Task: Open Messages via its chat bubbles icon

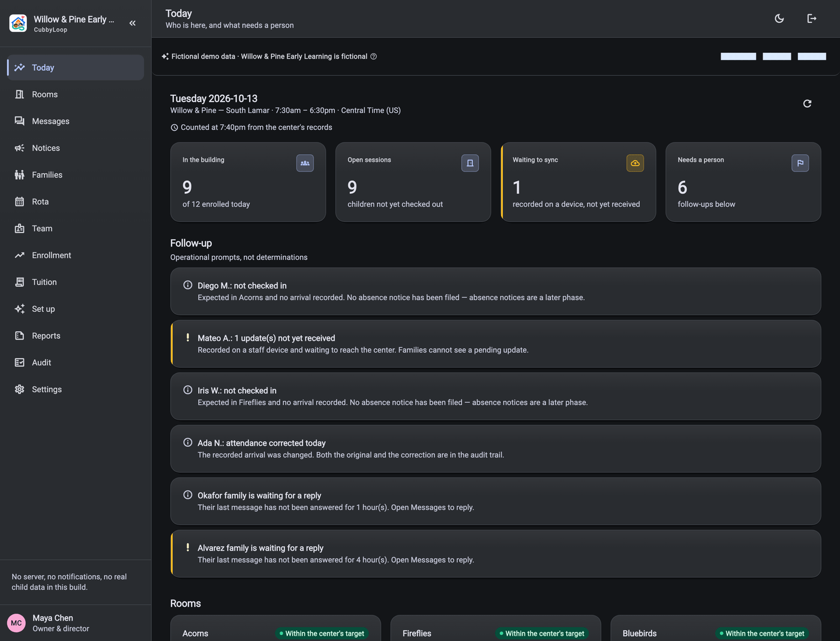Action: (20, 121)
